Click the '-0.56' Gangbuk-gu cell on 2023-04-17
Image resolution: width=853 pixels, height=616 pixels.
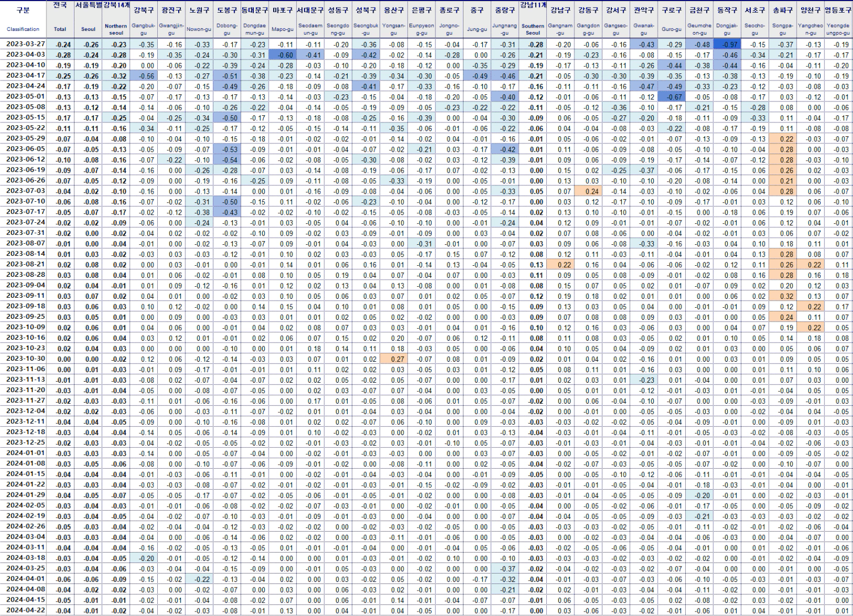coord(143,76)
